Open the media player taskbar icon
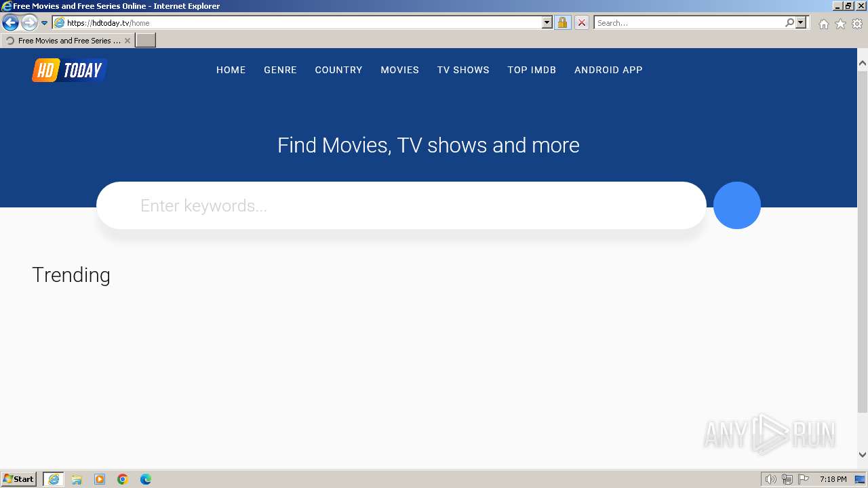 coord(100,479)
